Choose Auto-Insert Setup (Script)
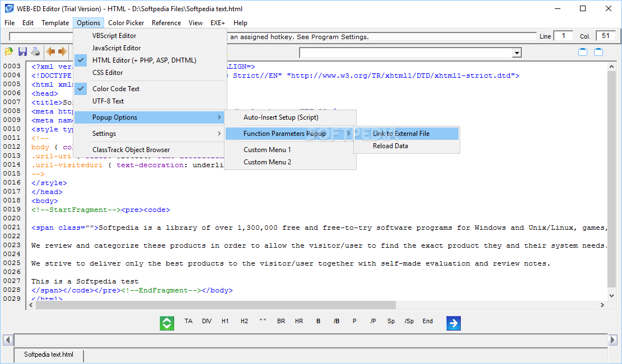The height and width of the screenshot is (364, 622). point(290,117)
